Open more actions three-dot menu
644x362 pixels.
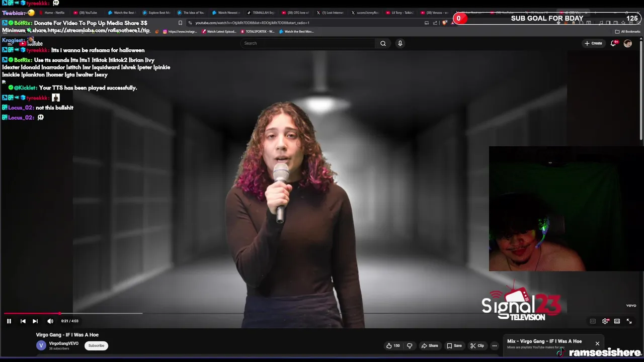coord(495,345)
